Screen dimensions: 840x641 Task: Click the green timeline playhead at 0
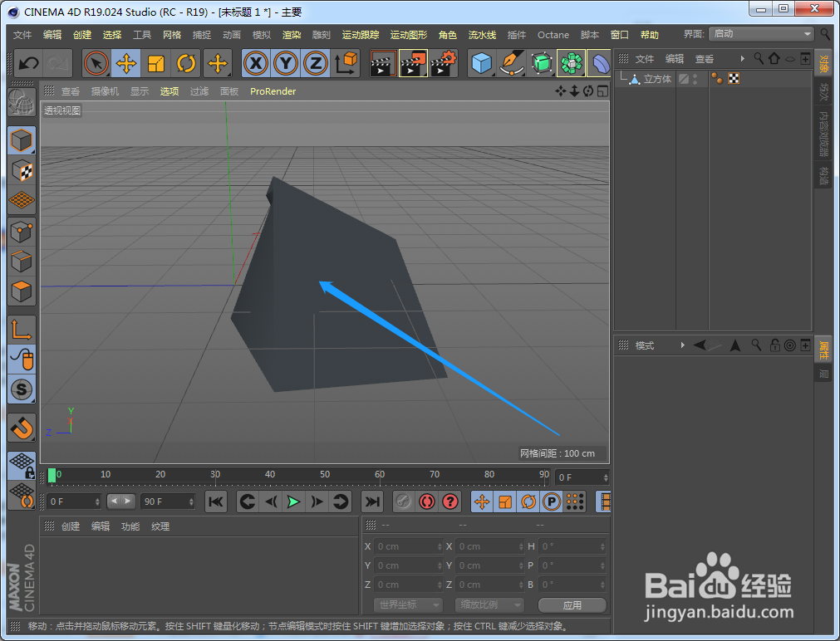pyautogui.click(x=52, y=475)
